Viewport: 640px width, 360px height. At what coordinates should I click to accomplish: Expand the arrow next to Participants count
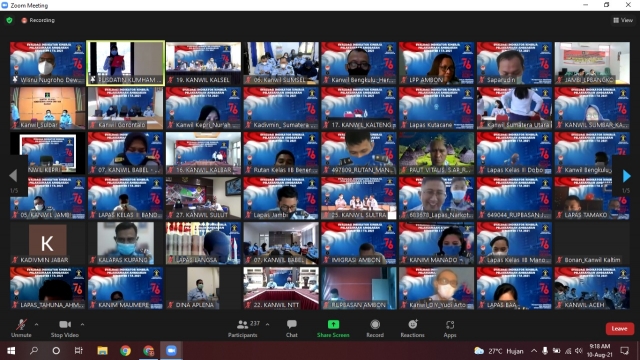(x=267, y=324)
